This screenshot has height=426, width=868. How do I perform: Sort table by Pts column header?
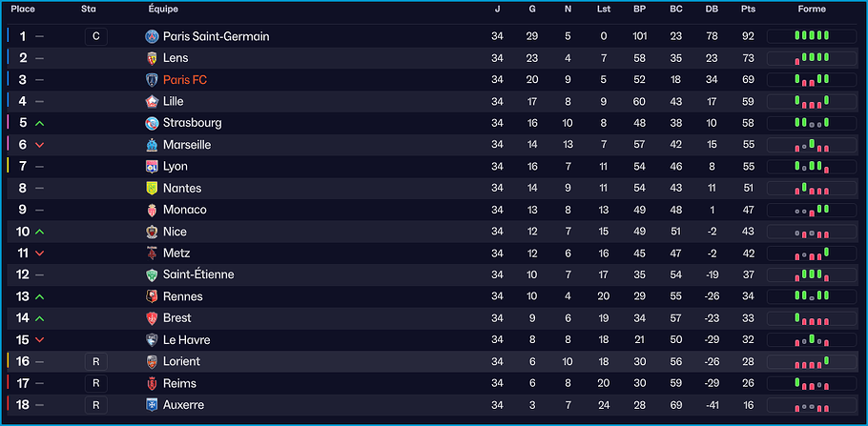click(748, 9)
